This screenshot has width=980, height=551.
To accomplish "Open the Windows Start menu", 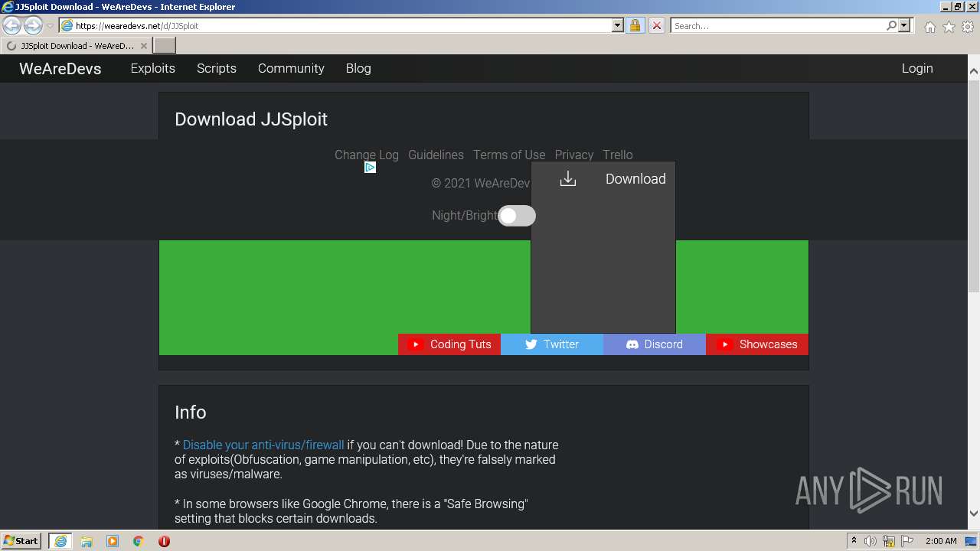I will 21,540.
